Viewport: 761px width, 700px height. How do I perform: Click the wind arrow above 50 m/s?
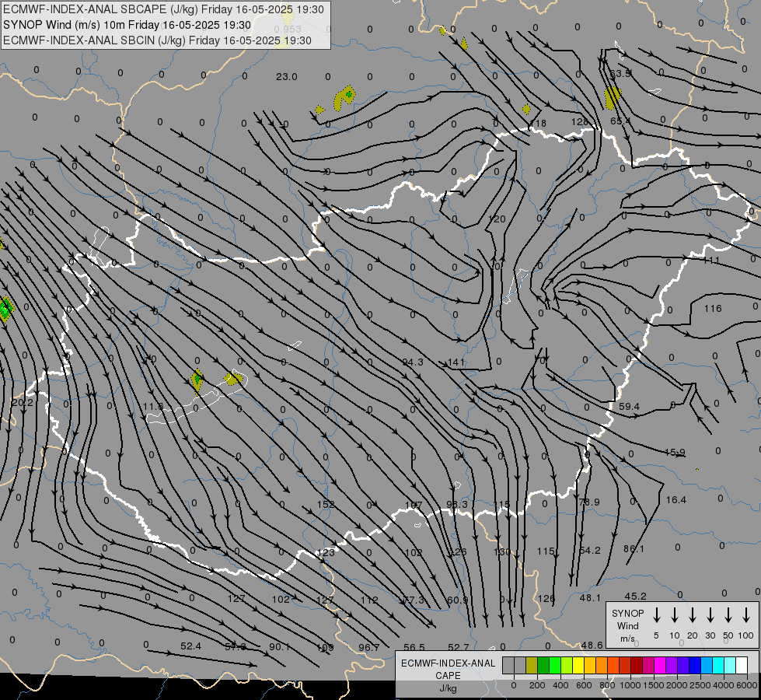tap(728, 615)
